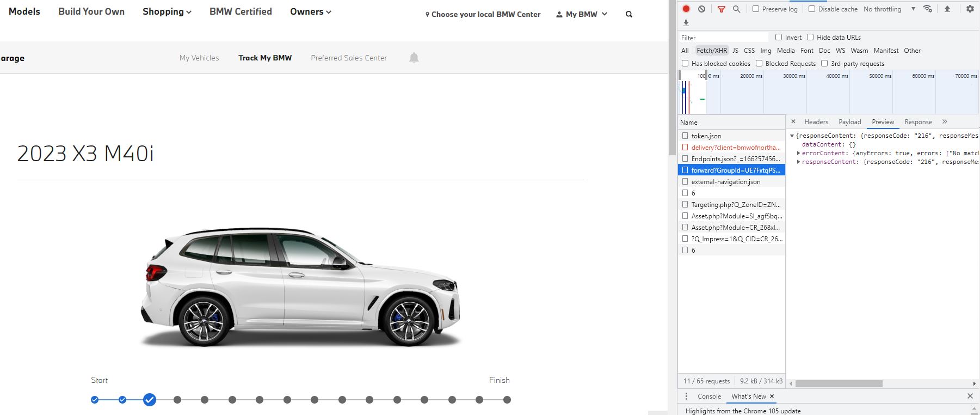The width and height of the screenshot is (980, 415).
Task: Expand the errorContent node
Action: (x=798, y=153)
